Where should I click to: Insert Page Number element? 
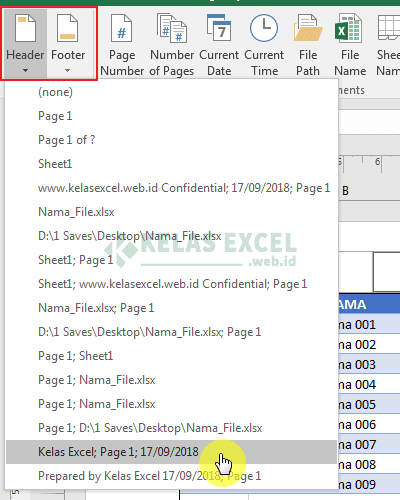pyautogui.click(x=122, y=45)
